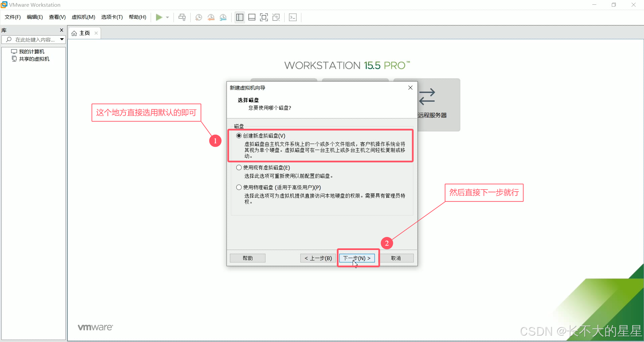Click the 选择此选项可重新使用以前配置的磁盘 description

click(289, 176)
